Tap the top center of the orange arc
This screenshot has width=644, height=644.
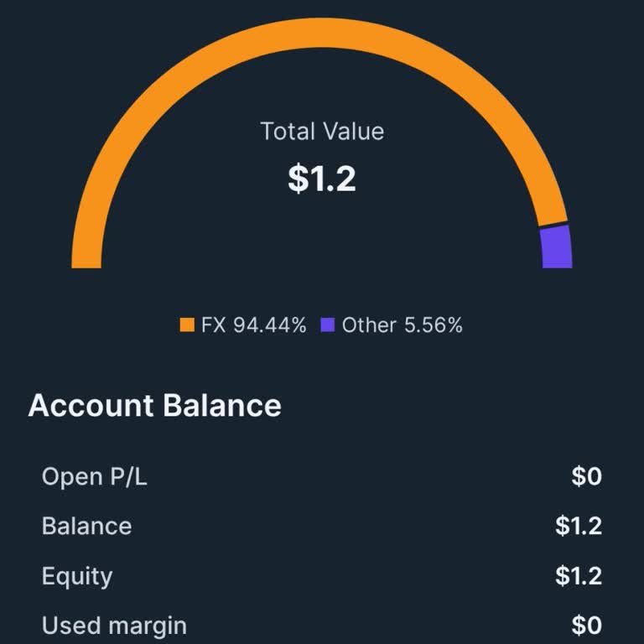pyautogui.click(x=322, y=31)
